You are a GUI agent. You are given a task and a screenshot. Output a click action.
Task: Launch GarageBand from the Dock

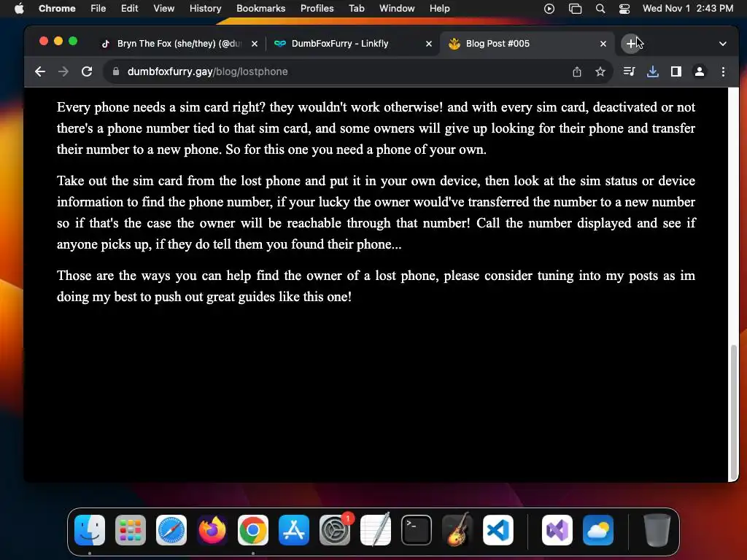pos(457,530)
